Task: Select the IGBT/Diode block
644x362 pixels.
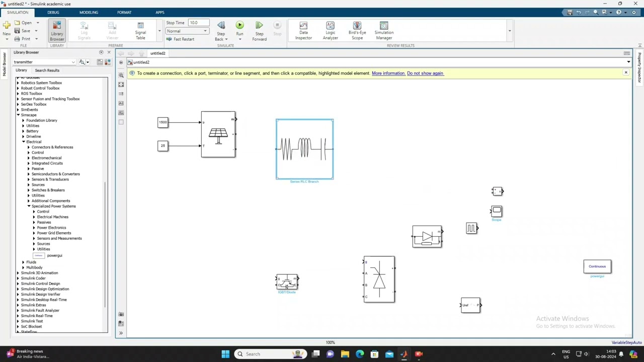Action: (287, 282)
